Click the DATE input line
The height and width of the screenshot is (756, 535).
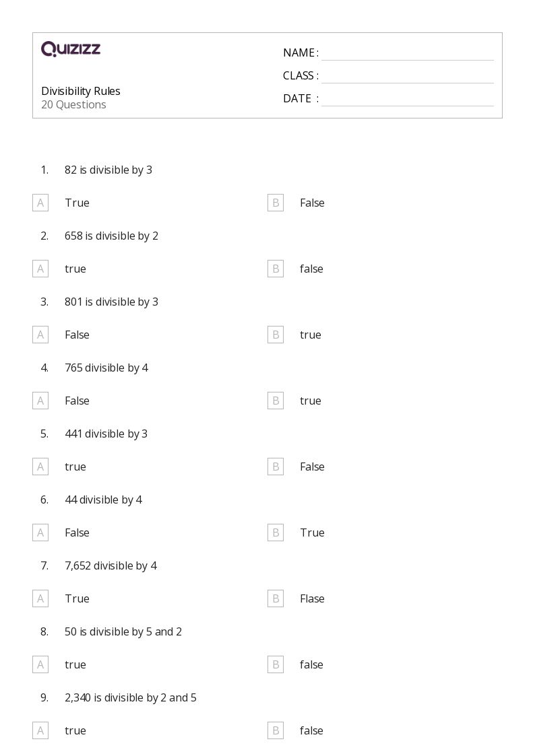click(x=407, y=99)
